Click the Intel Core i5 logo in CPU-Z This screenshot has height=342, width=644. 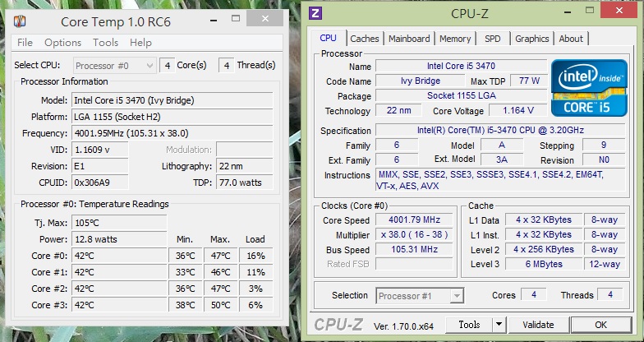(x=589, y=88)
